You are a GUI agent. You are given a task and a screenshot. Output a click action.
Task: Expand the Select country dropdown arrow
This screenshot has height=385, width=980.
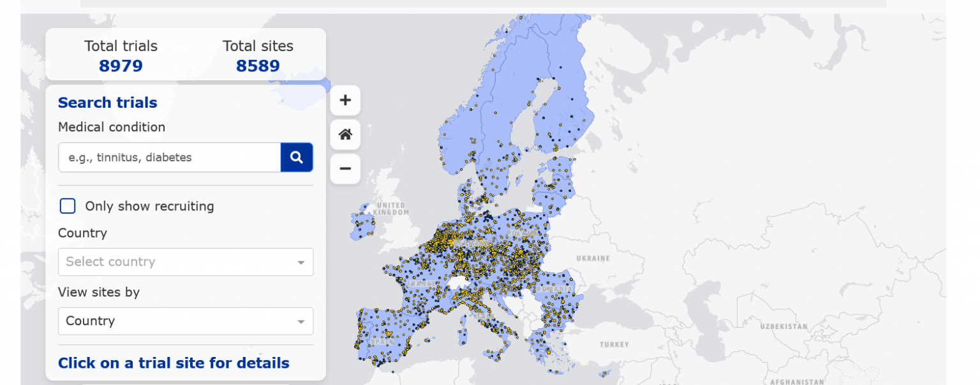pos(301,262)
